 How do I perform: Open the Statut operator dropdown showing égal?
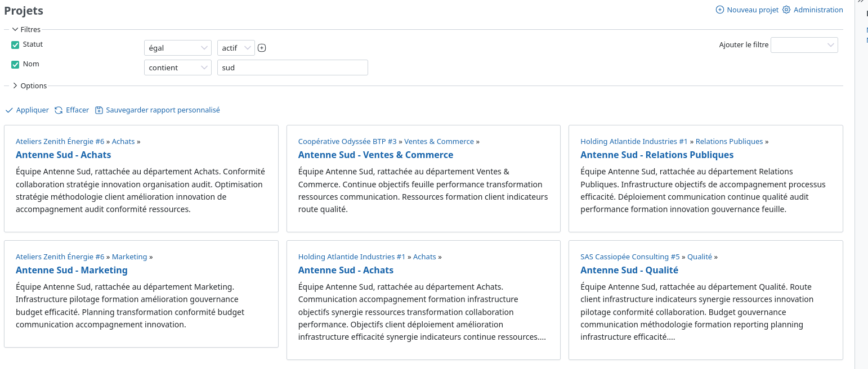click(x=178, y=48)
